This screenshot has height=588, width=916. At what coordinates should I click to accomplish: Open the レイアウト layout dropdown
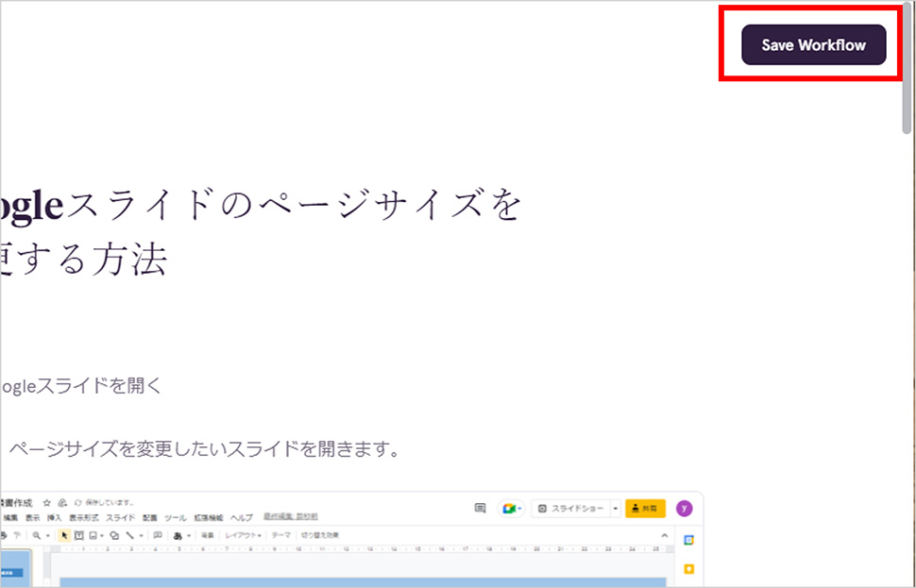click(x=243, y=535)
